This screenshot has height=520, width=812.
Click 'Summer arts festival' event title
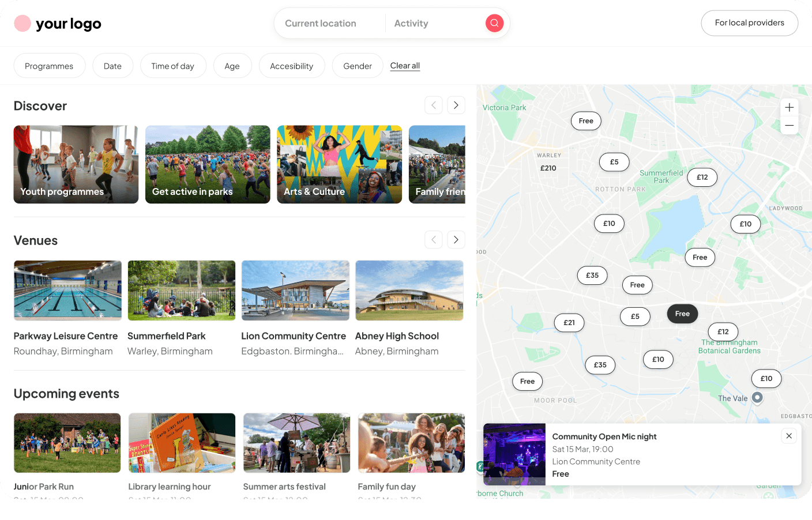tap(284, 487)
